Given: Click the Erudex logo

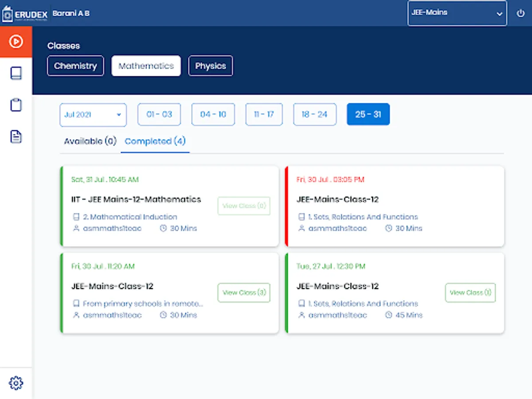Looking at the screenshot, I should click(24, 13).
